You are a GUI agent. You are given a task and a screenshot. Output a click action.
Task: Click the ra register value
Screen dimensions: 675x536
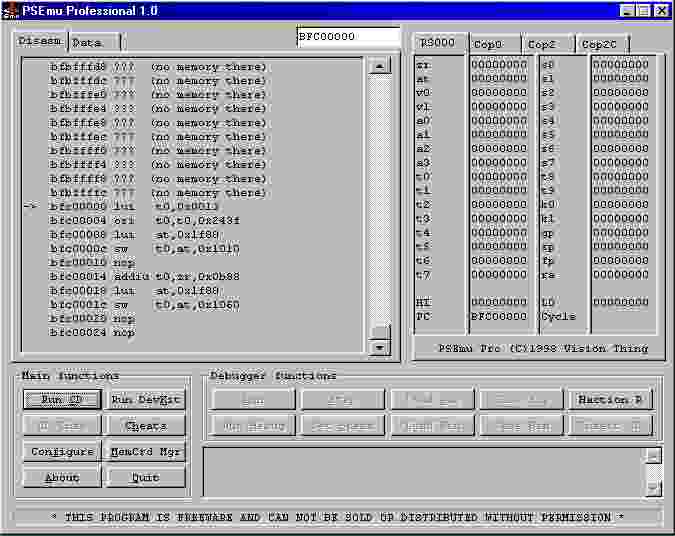pos(621,275)
